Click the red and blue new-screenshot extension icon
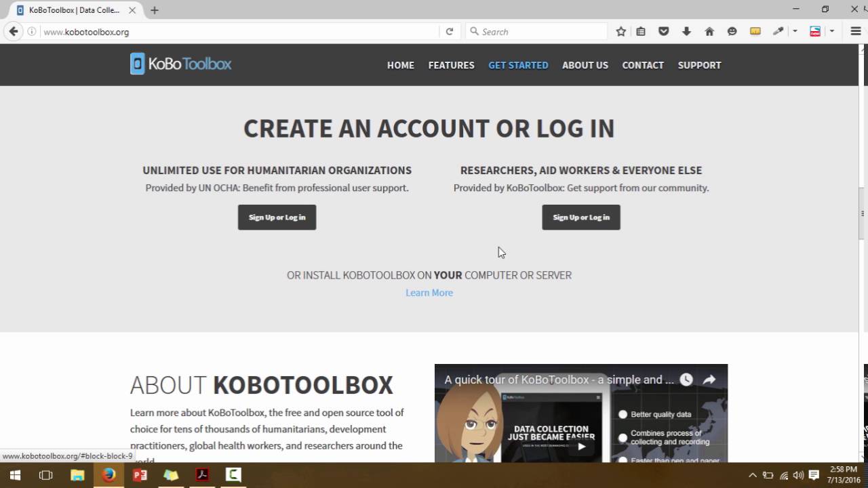Viewport: 868px width, 488px height. click(815, 31)
